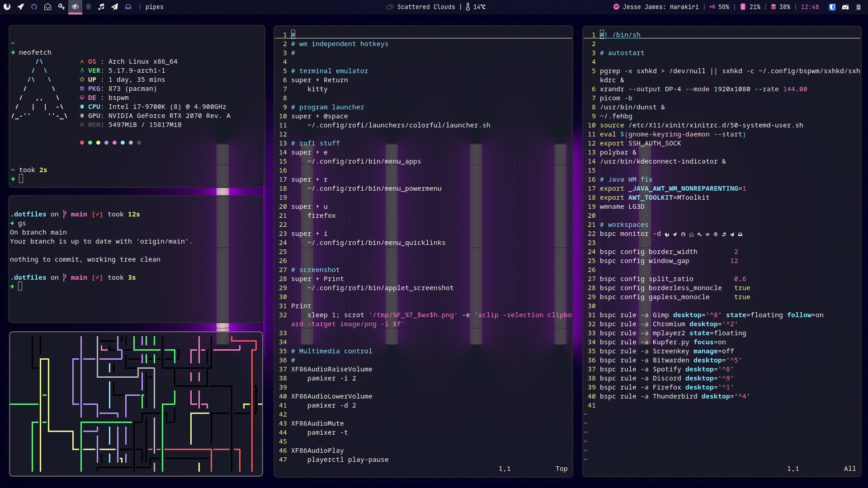Viewport: 868px width, 488px height.
Task: Switch to the Firefox workspace icon
Action: click(x=7, y=7)
